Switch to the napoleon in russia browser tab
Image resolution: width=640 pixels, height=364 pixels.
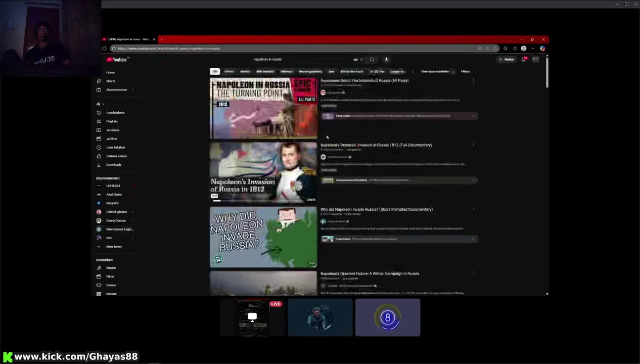(x=129, y=39)
